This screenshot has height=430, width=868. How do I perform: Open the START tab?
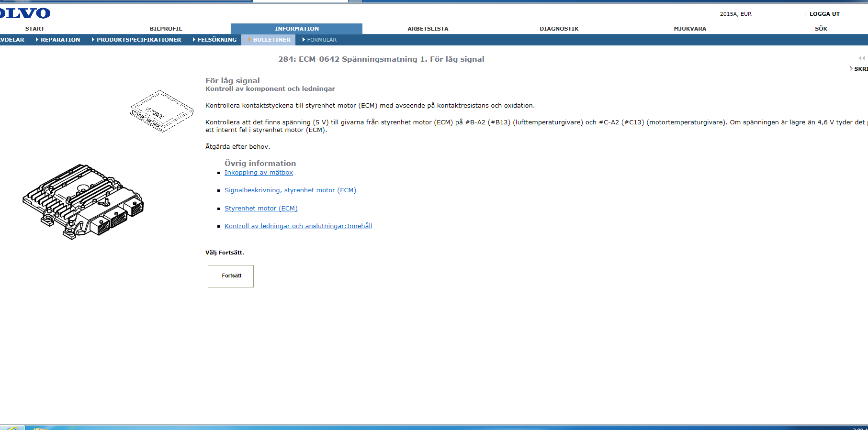pyautogui.click(x=34, y=29)
